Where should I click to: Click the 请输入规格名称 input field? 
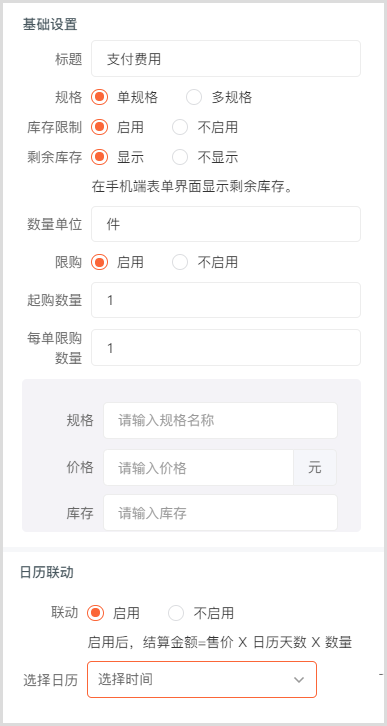coord(220,420)
